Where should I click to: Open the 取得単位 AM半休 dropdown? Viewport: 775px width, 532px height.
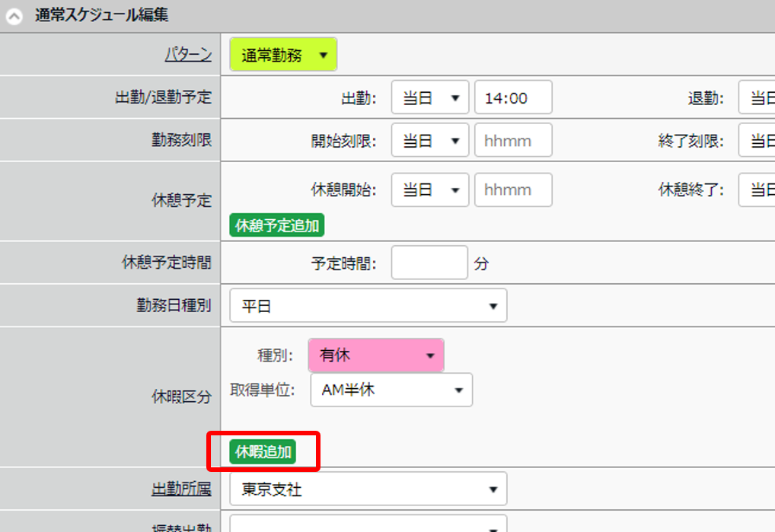(x=391, y=390)
